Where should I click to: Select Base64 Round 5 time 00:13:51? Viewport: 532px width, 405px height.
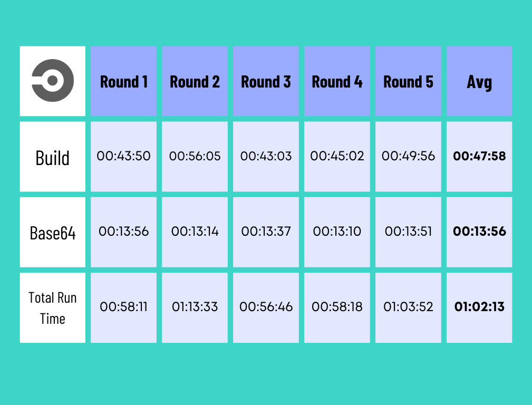tap(409, 232)
